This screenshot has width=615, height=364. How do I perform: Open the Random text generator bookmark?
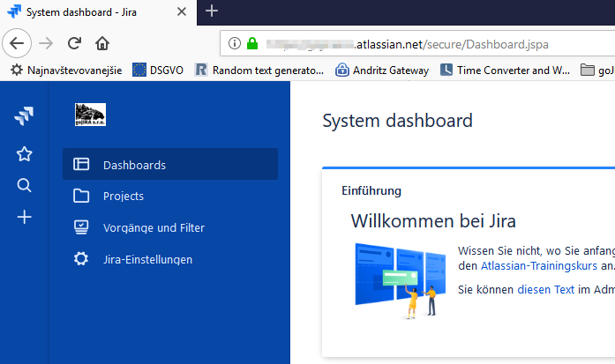(259, 71)
